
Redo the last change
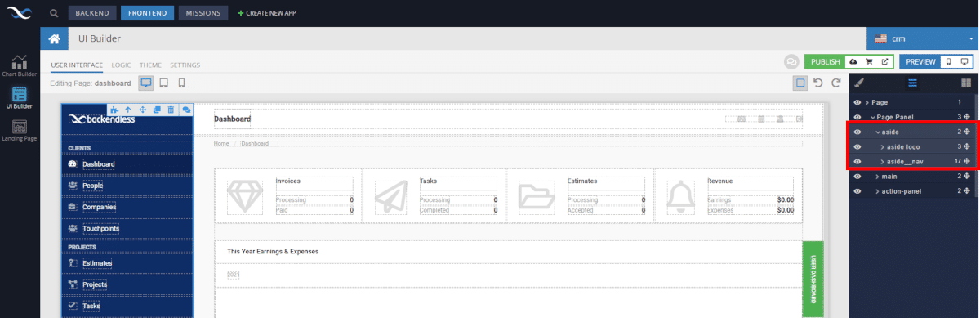835,83
